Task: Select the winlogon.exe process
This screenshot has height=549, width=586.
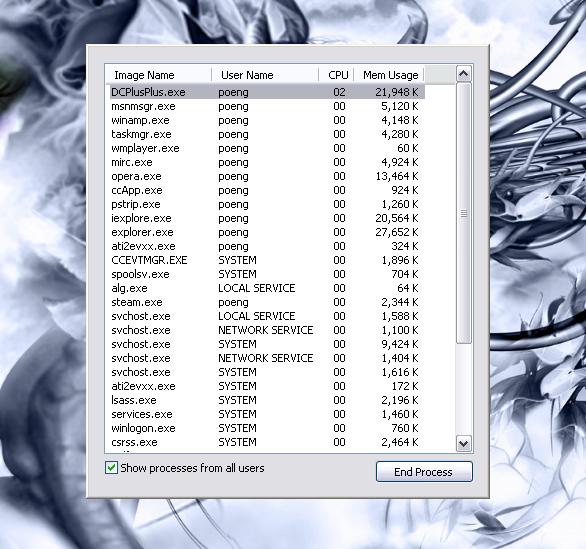Action: 267,428
